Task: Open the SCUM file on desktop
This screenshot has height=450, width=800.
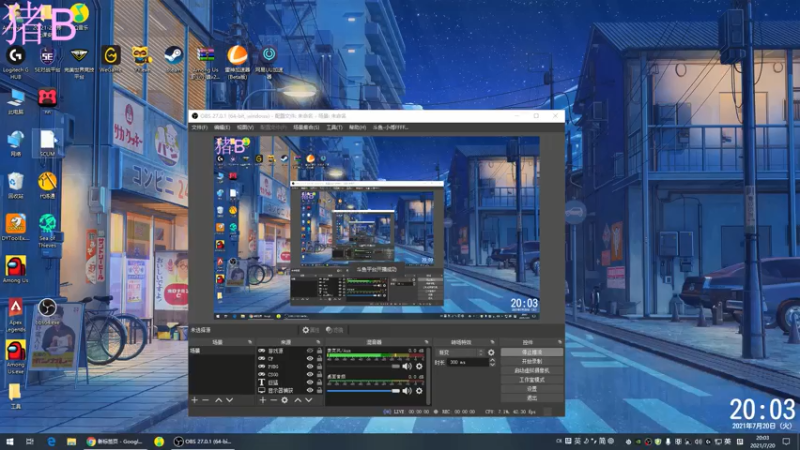Action: pyautogui.click(x=47, y=143)
